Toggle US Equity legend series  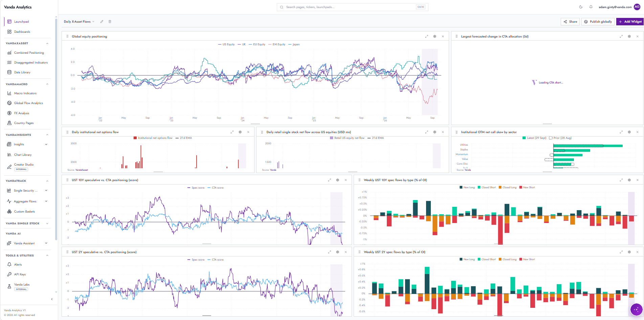(x=226, y=44)
